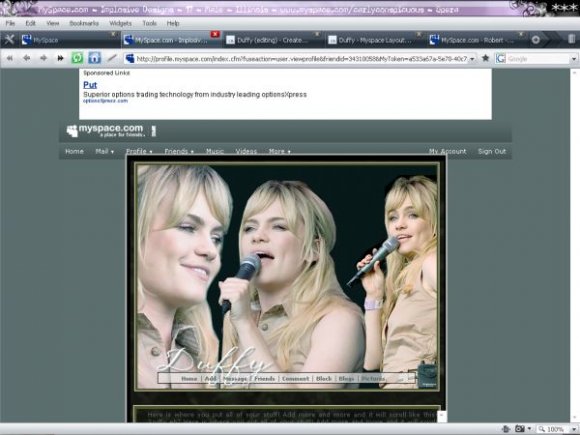The height and width of the screenshot is (435, 580).
Task: Reload the page with green refresh icon
Action: point(77,58)
